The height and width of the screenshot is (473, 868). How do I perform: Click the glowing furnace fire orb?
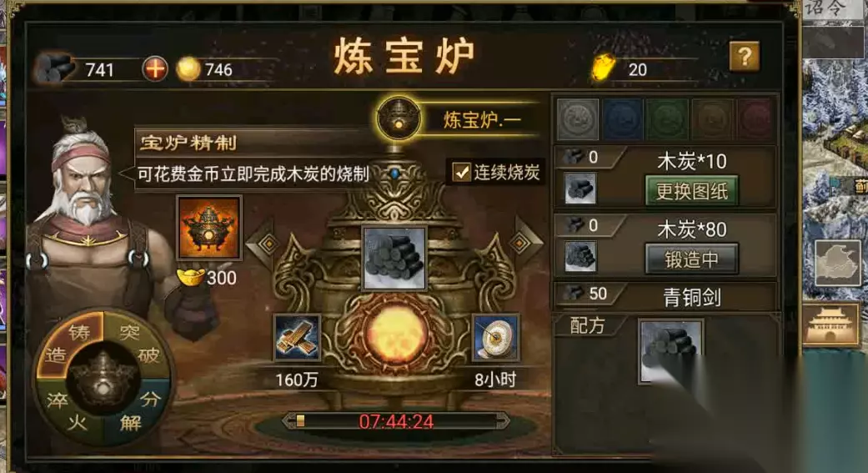[x=394, y=335]
